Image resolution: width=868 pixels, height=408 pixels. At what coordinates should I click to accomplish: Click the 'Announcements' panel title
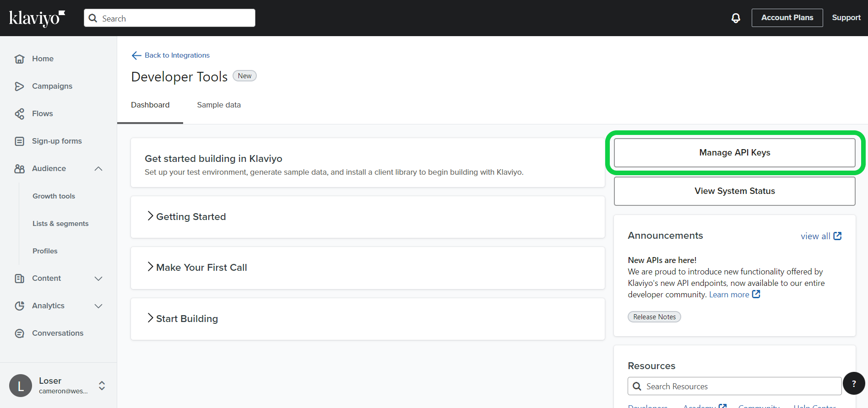tap(665, 236)
